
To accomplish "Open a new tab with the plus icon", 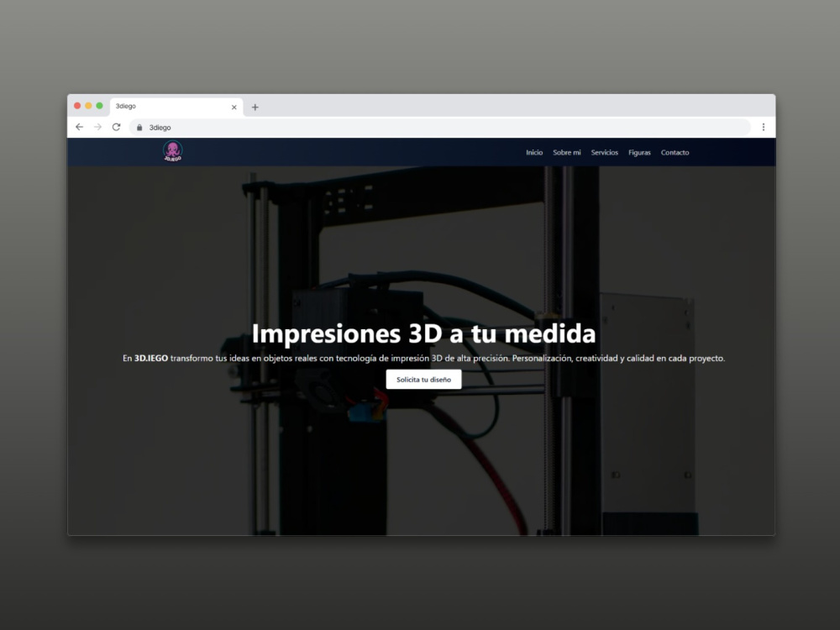I will click(x=255, y=108).
